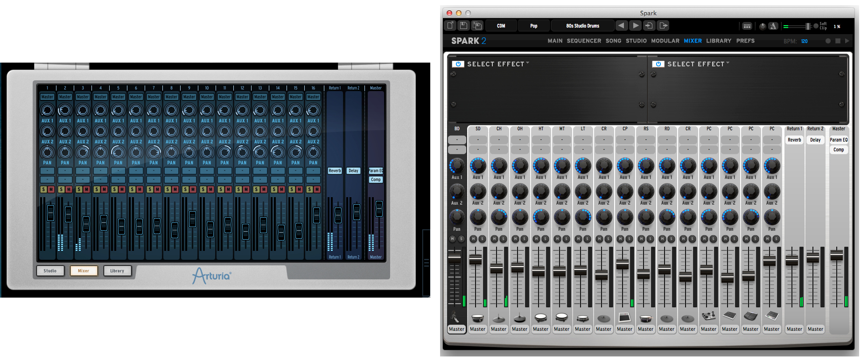This screenshot has width=868, height=363.
Task: Mute channel 16 in Arturia-branded mixer window
Action: (317, 189)
